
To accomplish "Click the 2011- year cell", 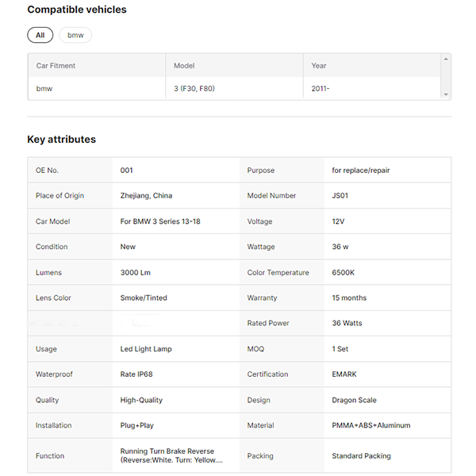I will coord(321,89).
